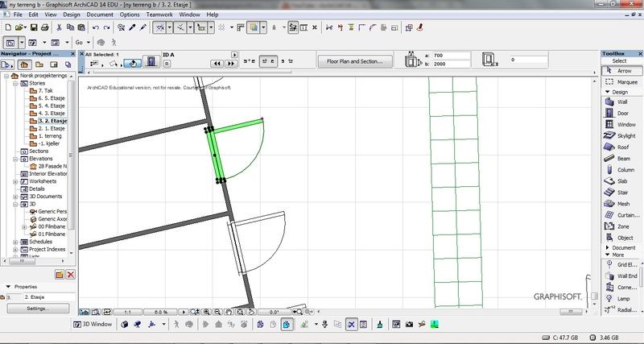Pick up parameters with eyedropper icon

[132, 27]
